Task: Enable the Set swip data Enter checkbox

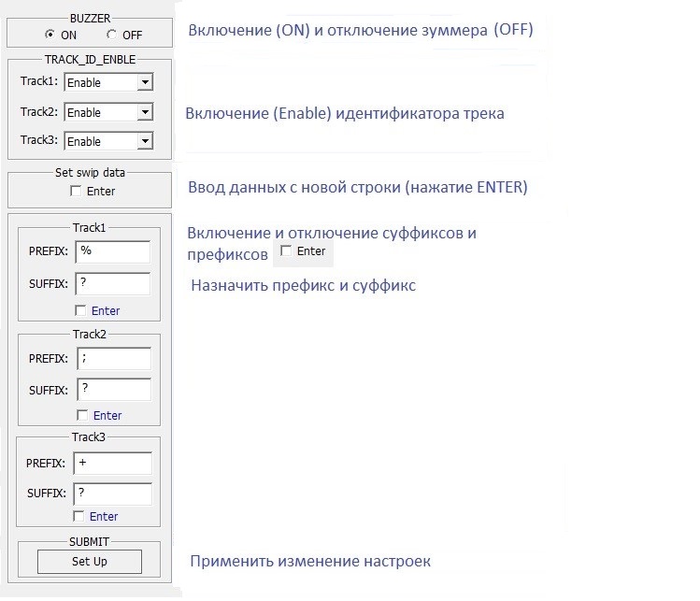Action: tap(76, 192)
